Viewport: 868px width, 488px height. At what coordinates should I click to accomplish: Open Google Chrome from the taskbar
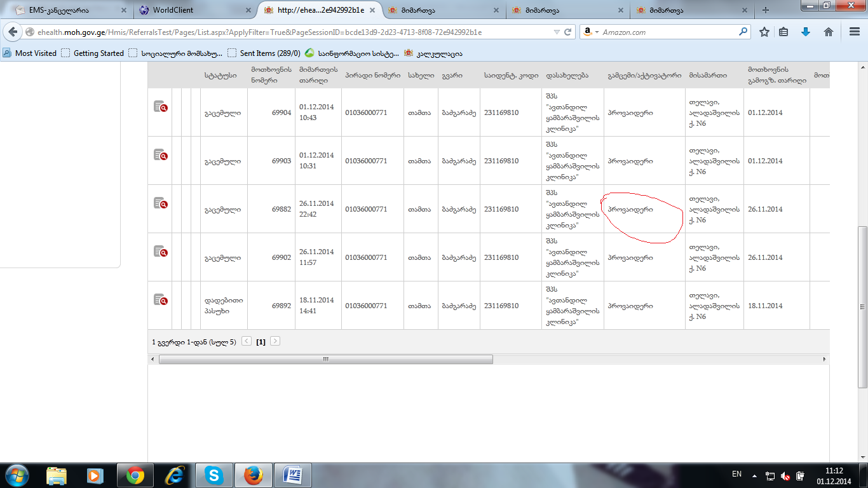[135, 475]
